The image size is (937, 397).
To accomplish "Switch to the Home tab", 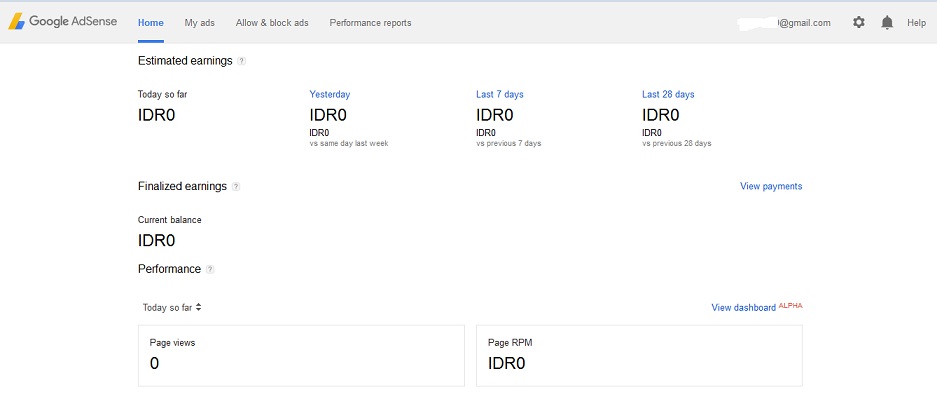I will [x=151, y=23].
